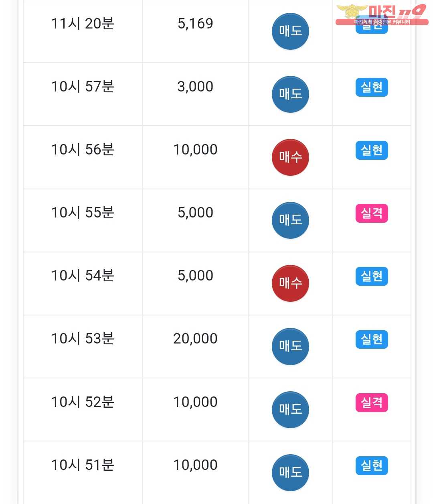
Task: Select the 5,169 amount cell
Action: click(195, 24)
